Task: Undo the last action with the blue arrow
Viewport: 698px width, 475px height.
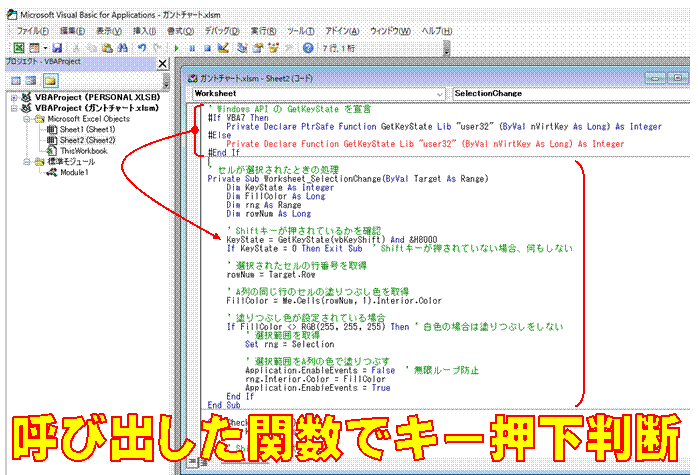Action: tap(142, 48)
